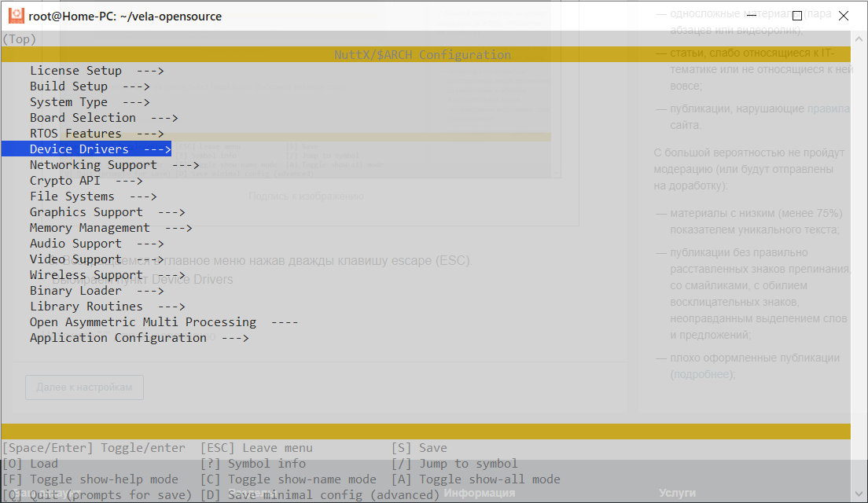Image resolution: width=868 pixels, height=503 pixels.
Task: Select Open Asymmetric Multi Processing entry
Action: tap(164, 322)
